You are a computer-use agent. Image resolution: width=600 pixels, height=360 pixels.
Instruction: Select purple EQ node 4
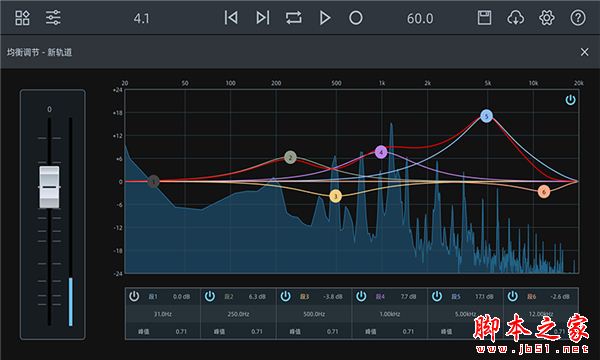[x=381, y=152]
